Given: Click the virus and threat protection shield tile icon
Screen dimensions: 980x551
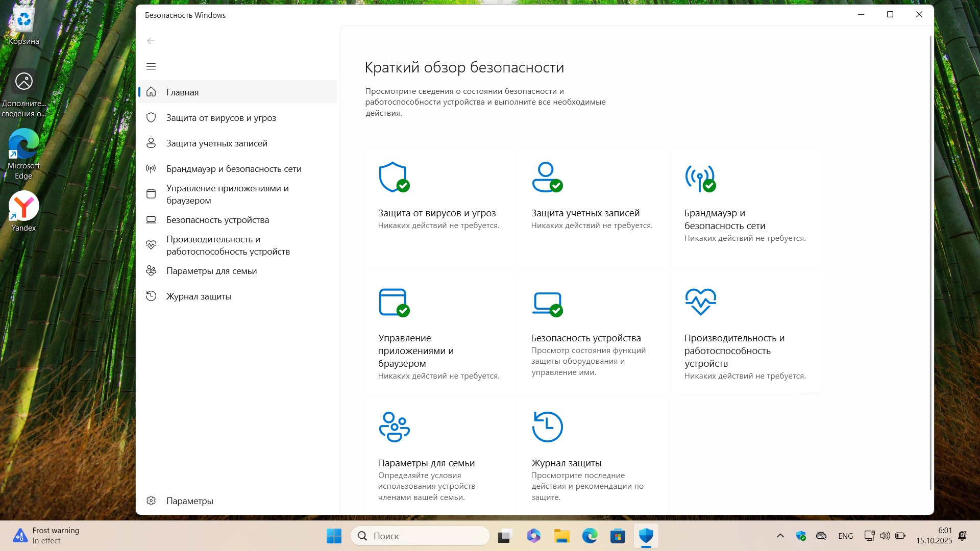Looking at the screenshot, I should pos(394,177).
